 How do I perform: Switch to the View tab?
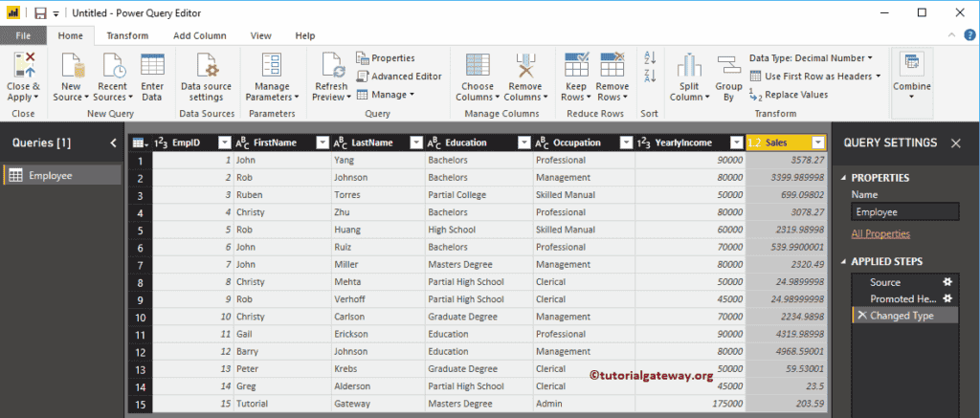261,35
